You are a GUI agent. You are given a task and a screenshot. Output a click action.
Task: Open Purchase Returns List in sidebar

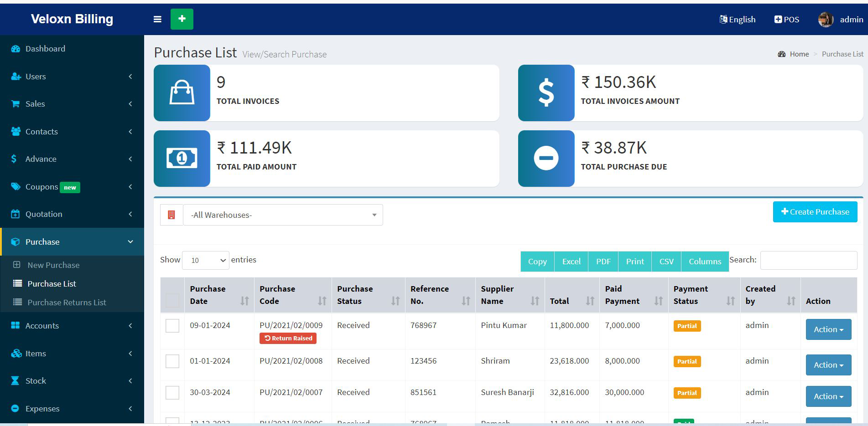point(67,303)
